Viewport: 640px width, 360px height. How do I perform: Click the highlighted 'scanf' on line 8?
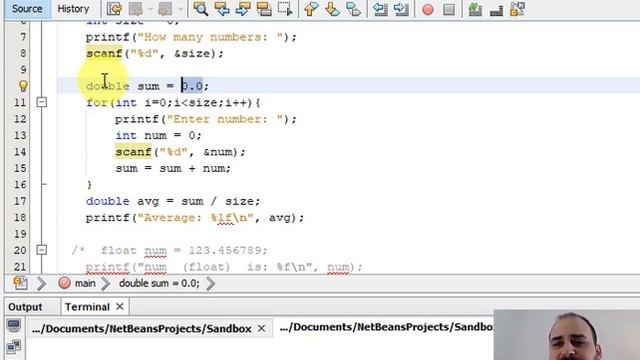coord(104,53)
